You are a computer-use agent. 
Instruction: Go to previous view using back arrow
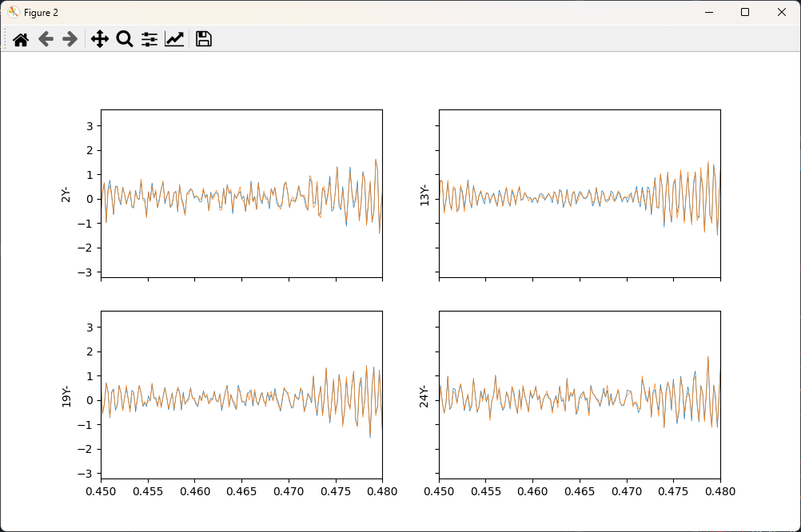click(x=45, y=38)
